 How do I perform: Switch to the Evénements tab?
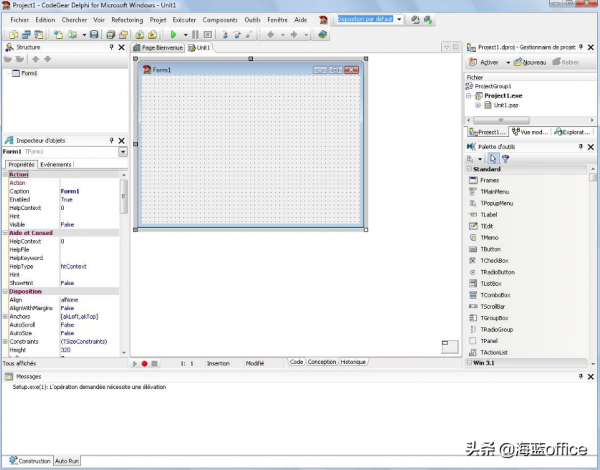pos(56,164)
